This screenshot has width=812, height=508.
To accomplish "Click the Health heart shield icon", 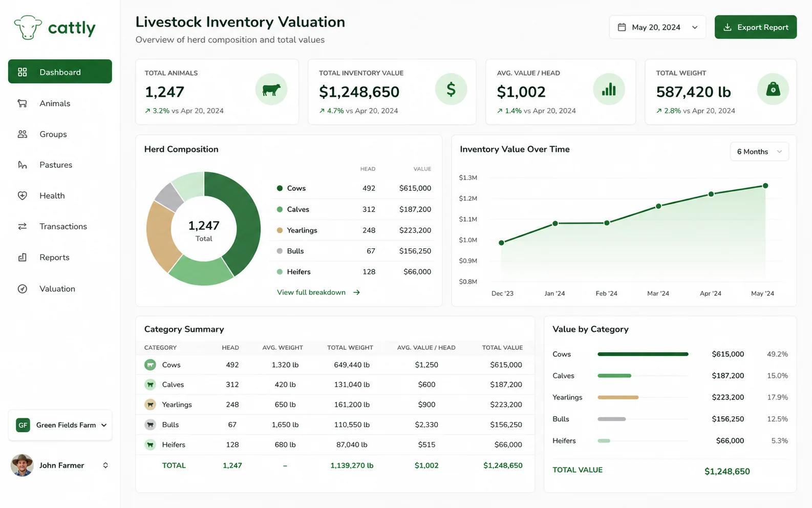I will click(23, 196).
